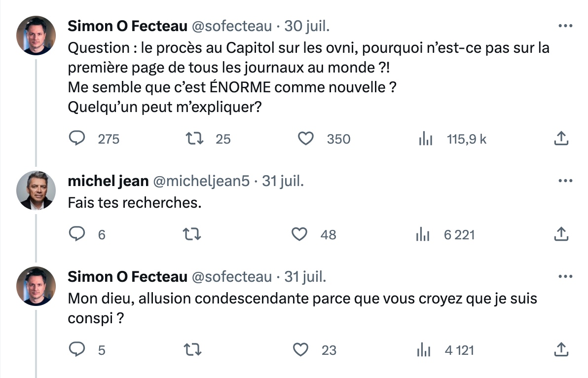Share the last tweet in thread
Viewport: 588px width, 378px height.
561,350
